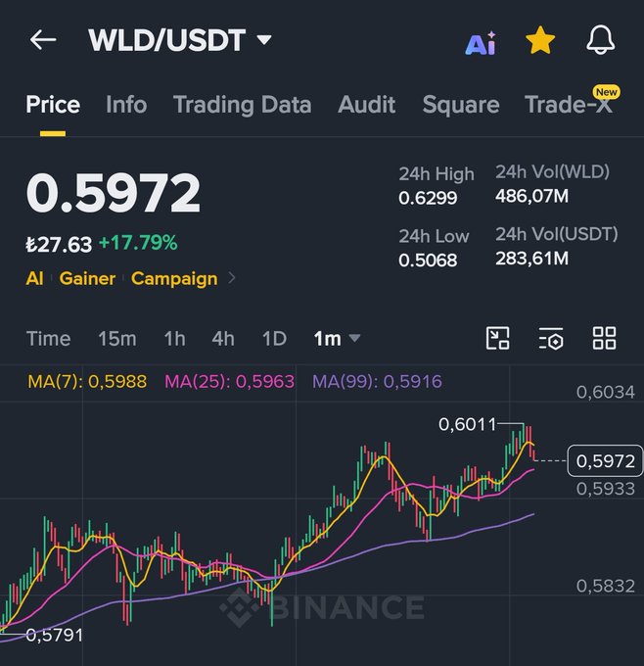Screen dimensions: 644x666
Task: Tap the 0,5791 low marker on chart
Action: click(55, 636)
